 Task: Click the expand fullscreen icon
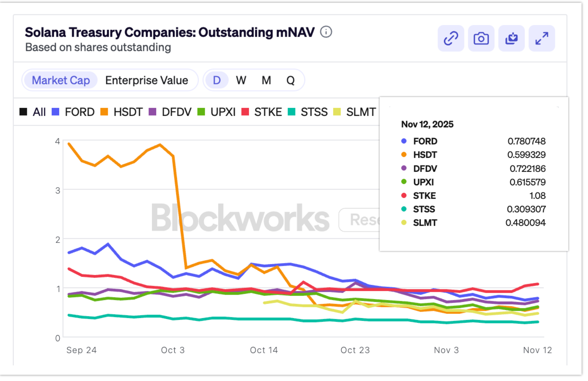click(541, 38)
